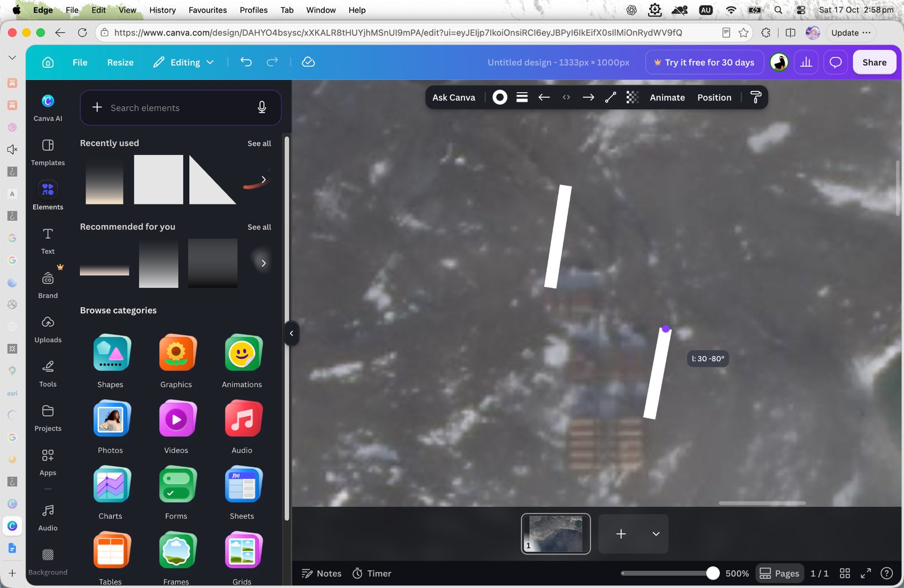This screenshot has height=588, width=904.
Task: Click the Animate button
Action: pos(667,97)
